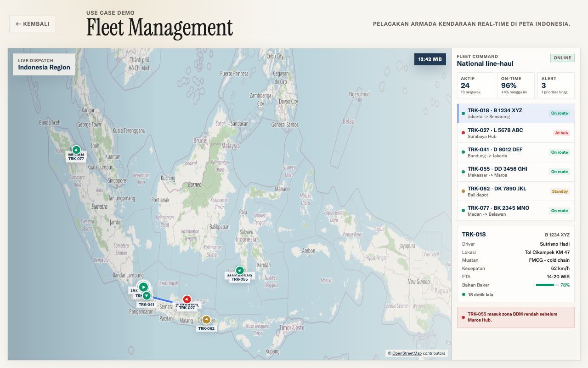
Task: Click the Standby status tag
Action: (x=560, y=191)
